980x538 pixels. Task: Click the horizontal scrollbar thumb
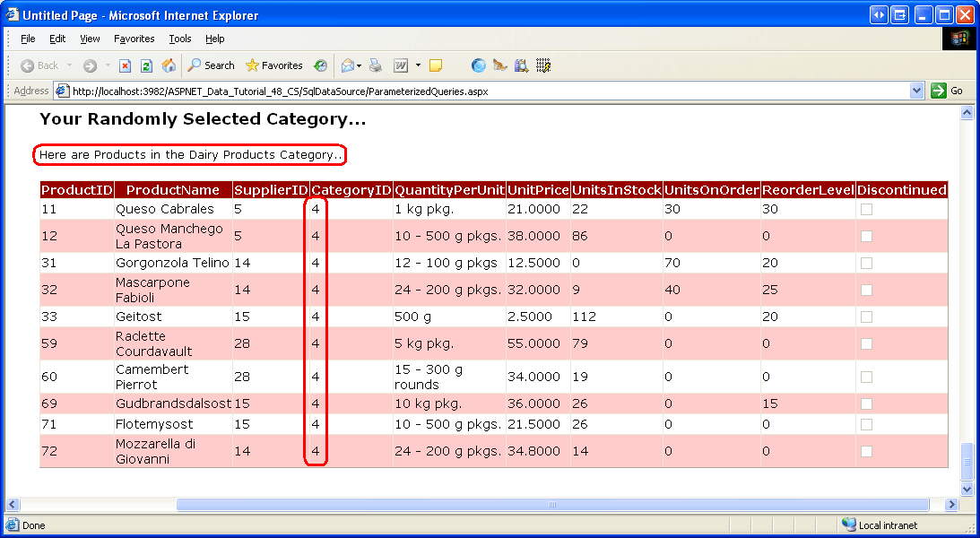(551, 505)
